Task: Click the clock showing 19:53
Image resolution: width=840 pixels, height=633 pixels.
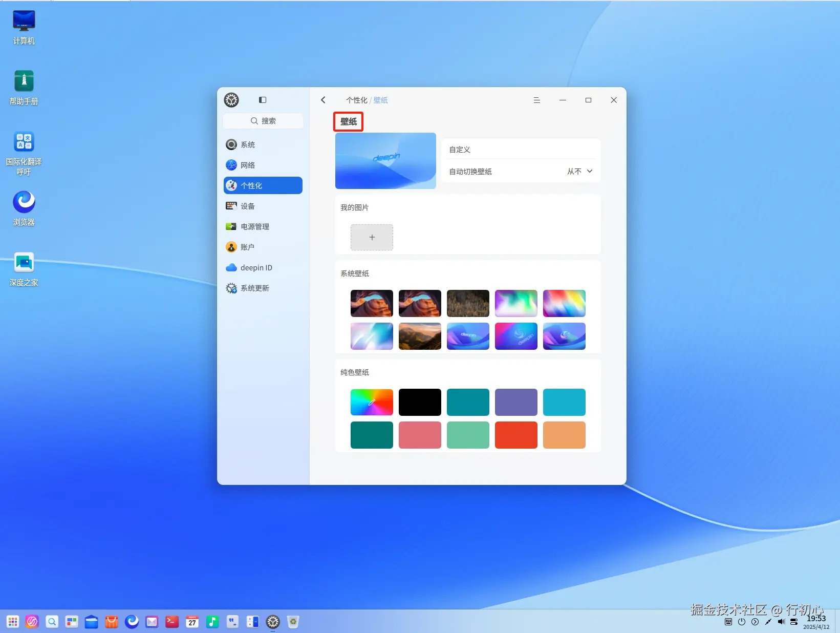Action: coord(816,618)
